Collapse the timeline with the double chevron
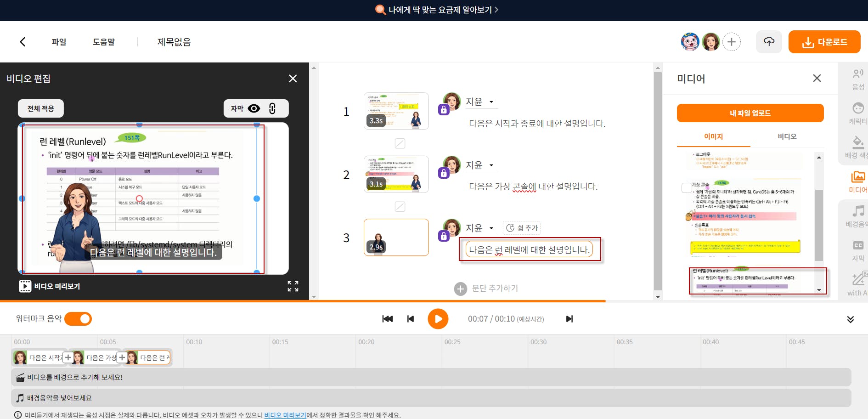This screenshot has width=868, height=419. click(851, 319)
